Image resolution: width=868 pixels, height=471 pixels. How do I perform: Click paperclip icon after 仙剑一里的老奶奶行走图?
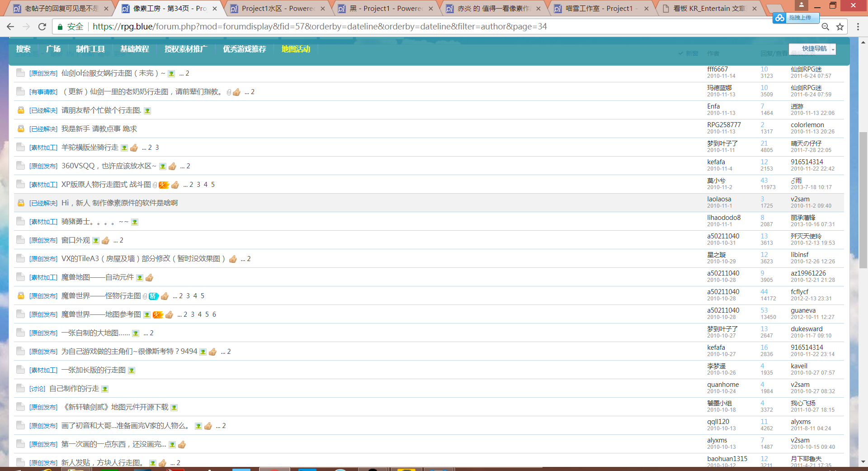[x=229, y=92]
